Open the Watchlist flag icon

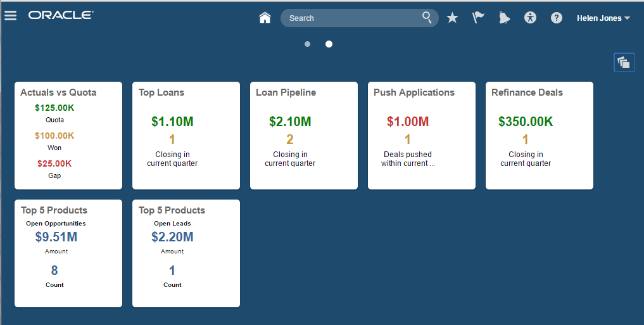[478, 18]
